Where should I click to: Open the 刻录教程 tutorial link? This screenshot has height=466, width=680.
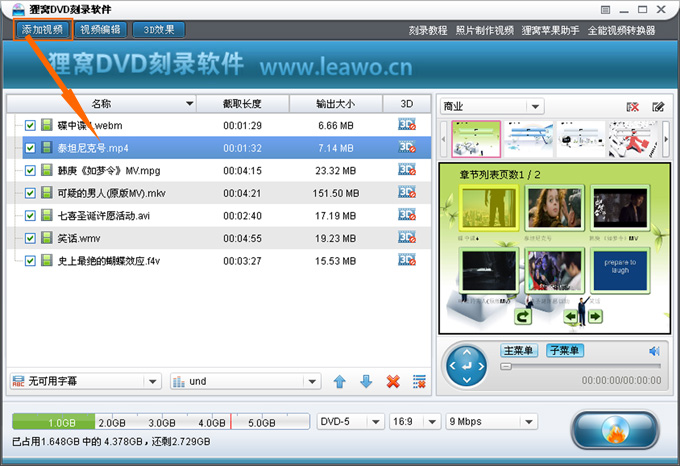click(428, 30)
